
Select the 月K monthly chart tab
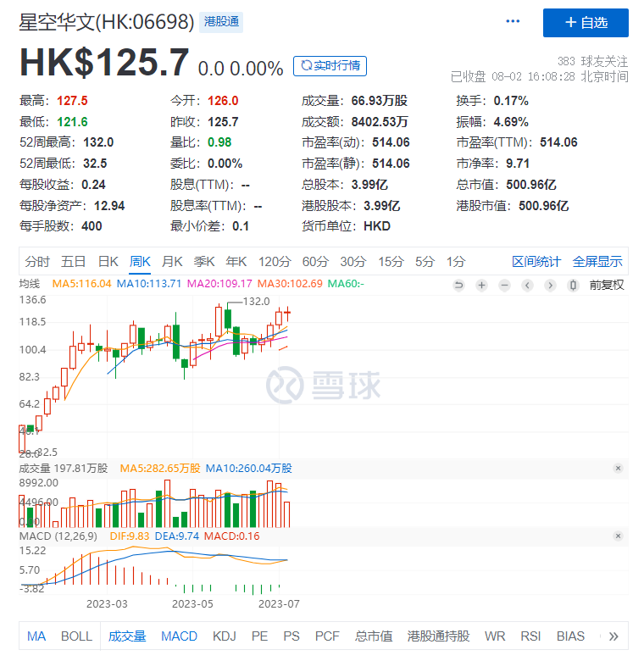tap(172, 261)
